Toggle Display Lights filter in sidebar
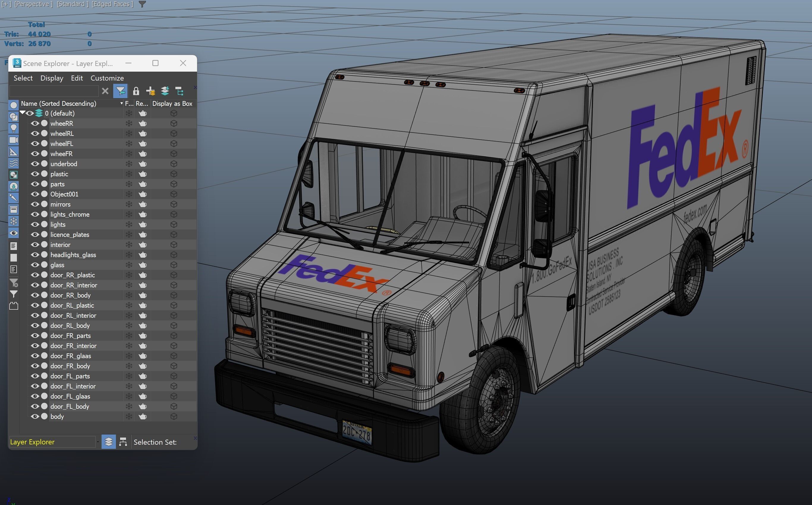Viewport: 812px width, 505px height. 14,128
